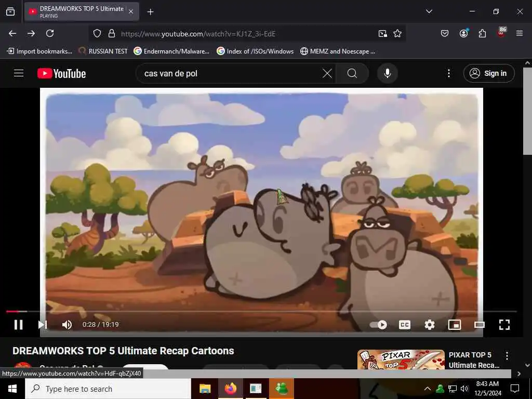Click the taskbar search box
Viewport: 532px width, 399px height.
[108, 389]
